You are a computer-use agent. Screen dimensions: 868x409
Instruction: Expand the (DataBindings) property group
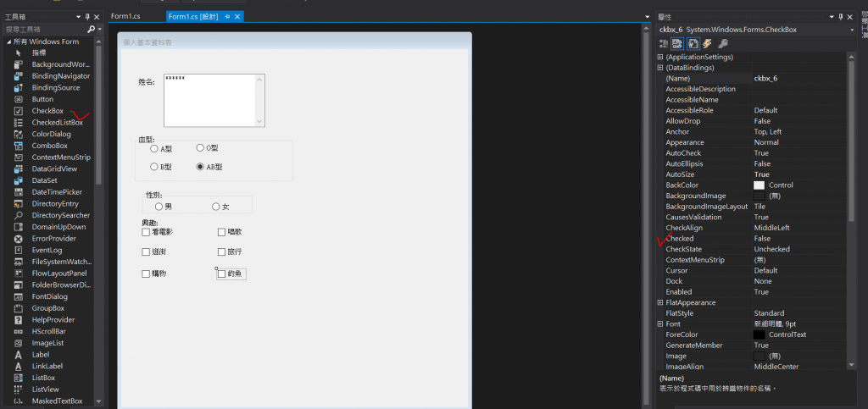pos(659,68)
